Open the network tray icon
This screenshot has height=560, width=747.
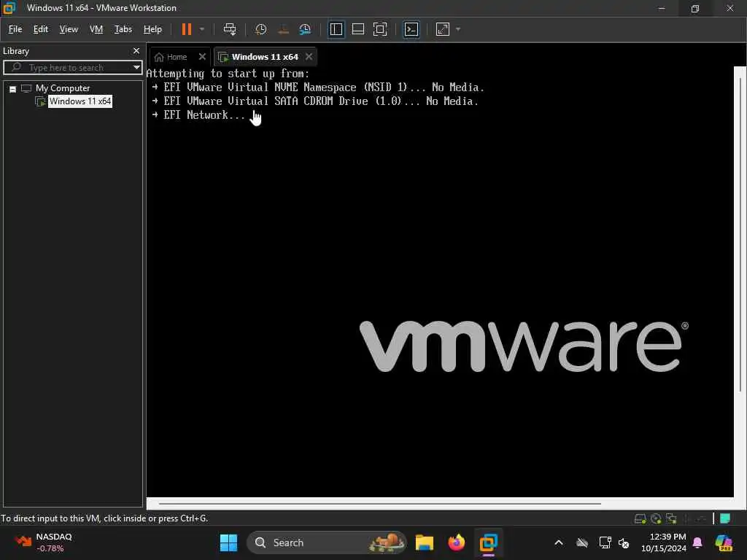[x=605, y=542]
